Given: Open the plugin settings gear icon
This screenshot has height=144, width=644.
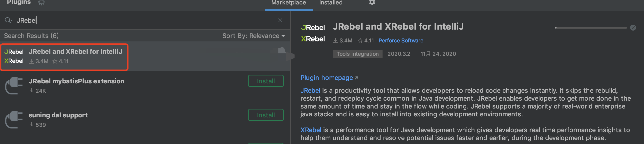Looking at the screenshot, I should point(372,3).
